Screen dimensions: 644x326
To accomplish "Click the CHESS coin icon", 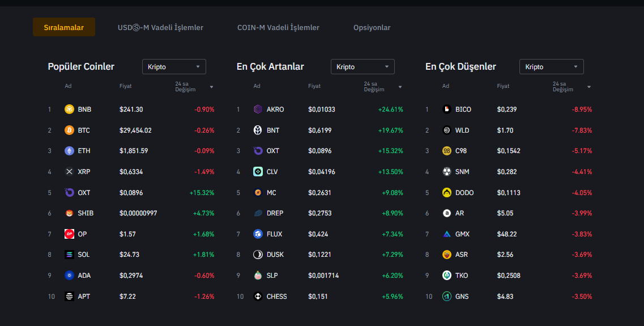I will [258, 297].
